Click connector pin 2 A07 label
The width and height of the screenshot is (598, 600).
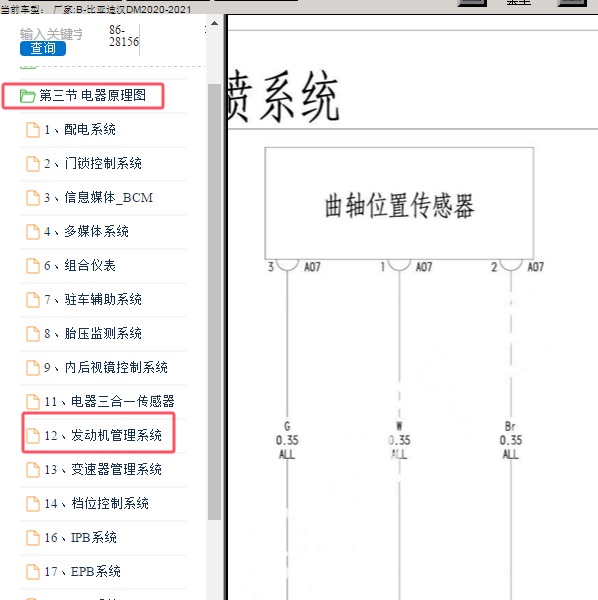[517, 267]
